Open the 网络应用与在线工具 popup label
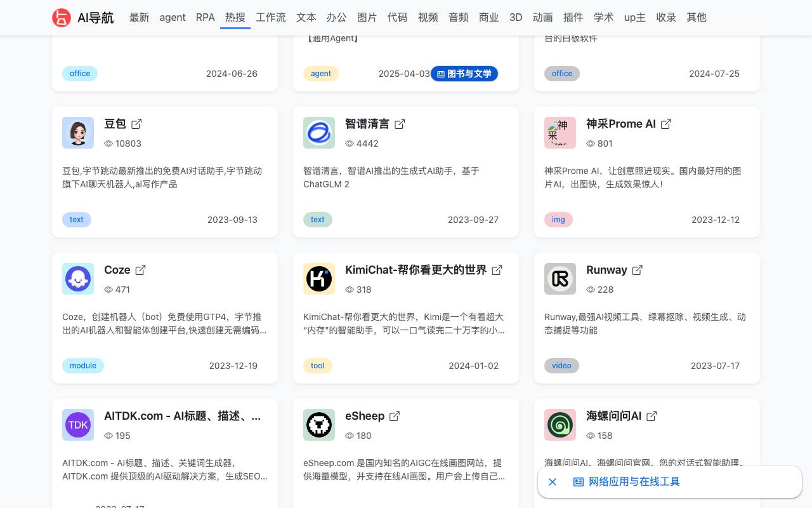812x508 pixels. click(627, 482)
